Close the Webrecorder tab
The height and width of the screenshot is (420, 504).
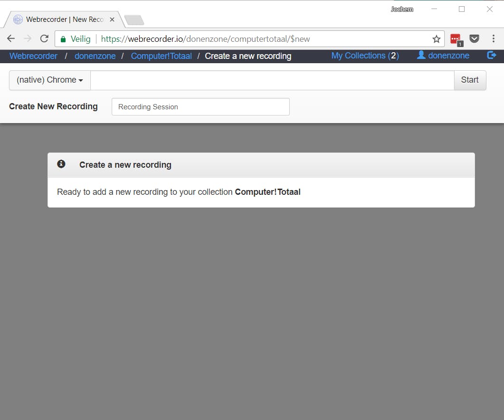coord(112,19)
